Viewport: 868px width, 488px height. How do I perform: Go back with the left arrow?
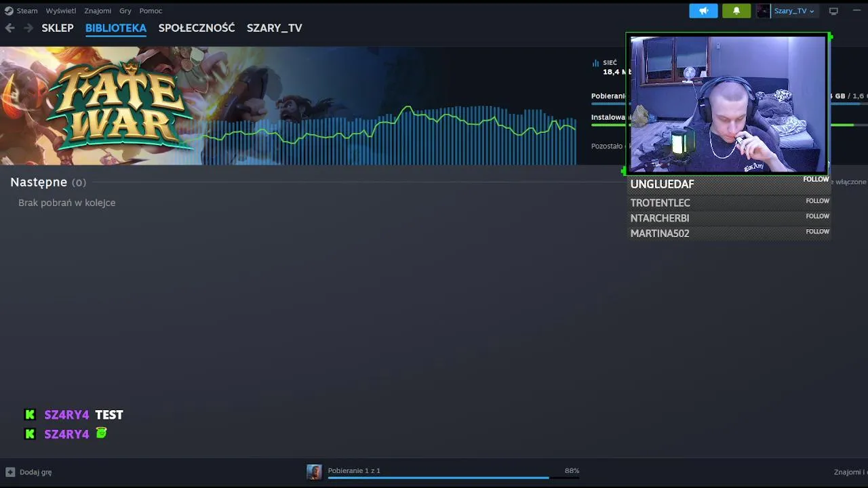tap(9, 28)
